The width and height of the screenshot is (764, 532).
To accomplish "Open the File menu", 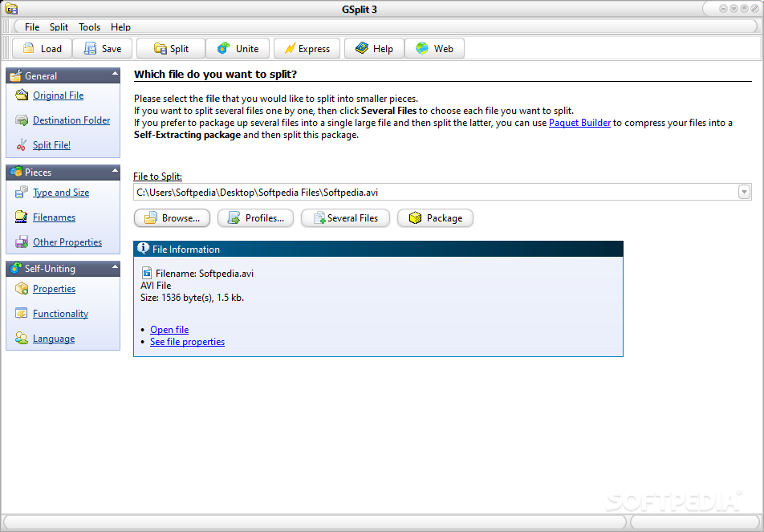I will click(32, 26).
